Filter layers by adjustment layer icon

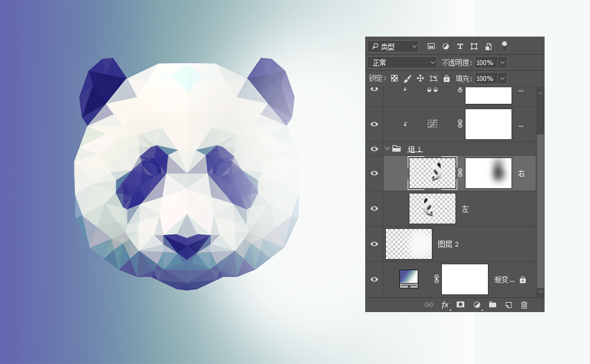445,46
